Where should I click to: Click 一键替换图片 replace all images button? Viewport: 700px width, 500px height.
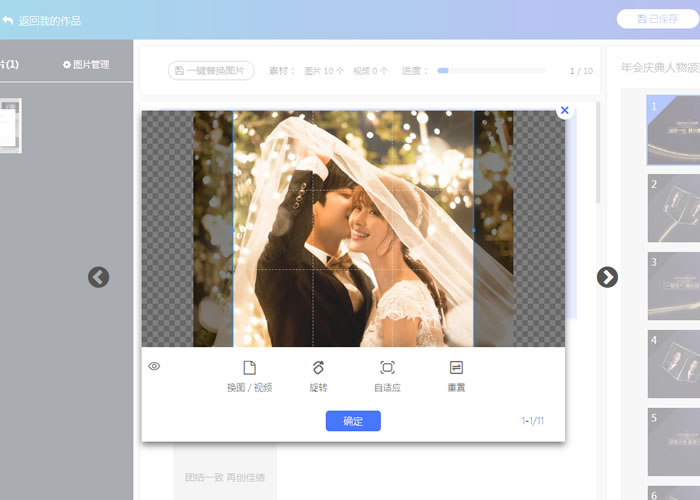(211, 71)
